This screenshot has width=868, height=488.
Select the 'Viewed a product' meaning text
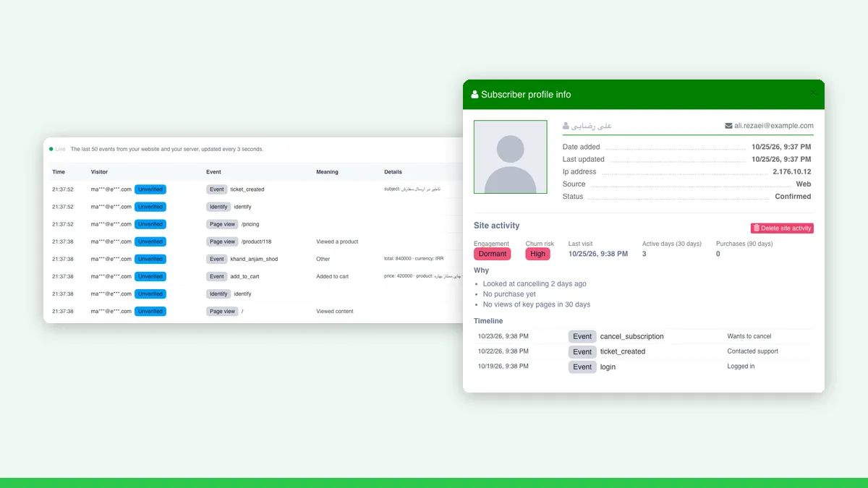337,241
